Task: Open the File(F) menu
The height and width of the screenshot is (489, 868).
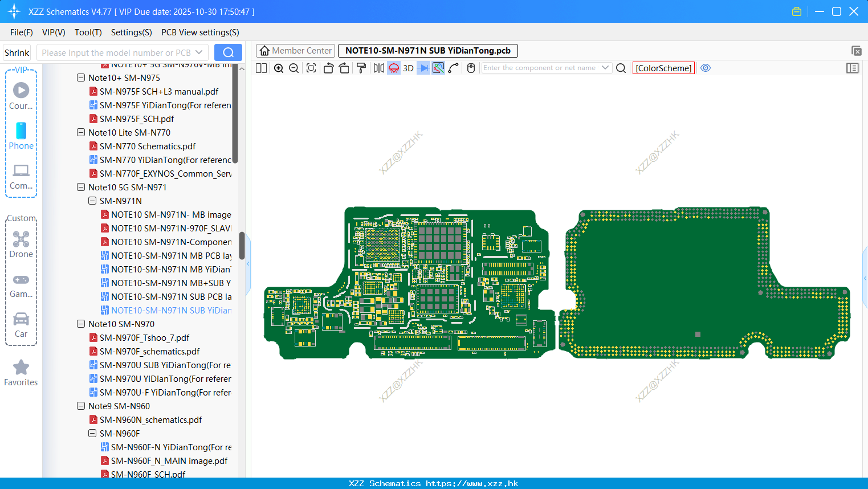Action: coord(22,32)
